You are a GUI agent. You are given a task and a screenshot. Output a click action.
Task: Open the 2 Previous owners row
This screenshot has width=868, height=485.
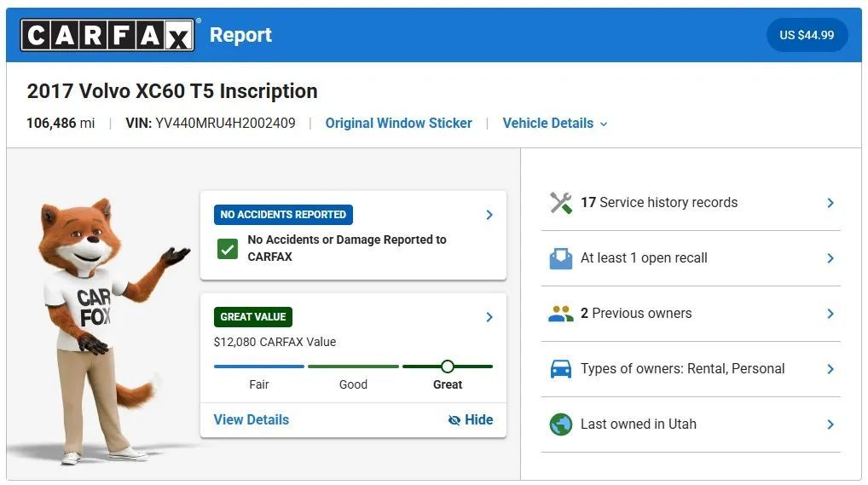pos(691,314)
